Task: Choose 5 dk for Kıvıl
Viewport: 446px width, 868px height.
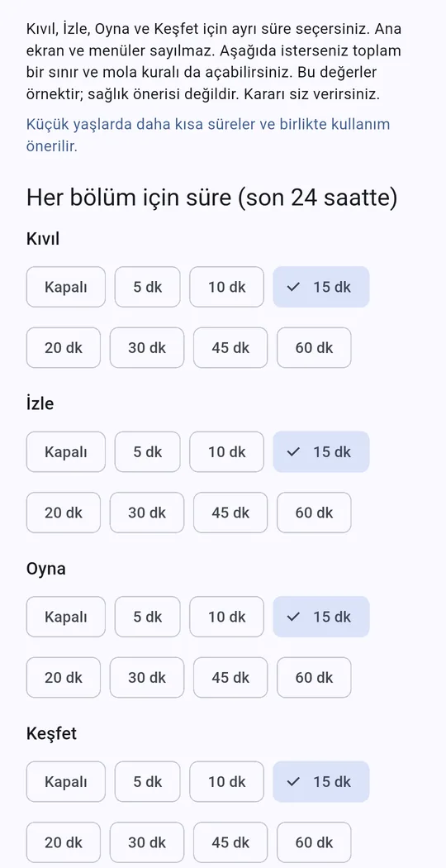Action: (147, 287)
